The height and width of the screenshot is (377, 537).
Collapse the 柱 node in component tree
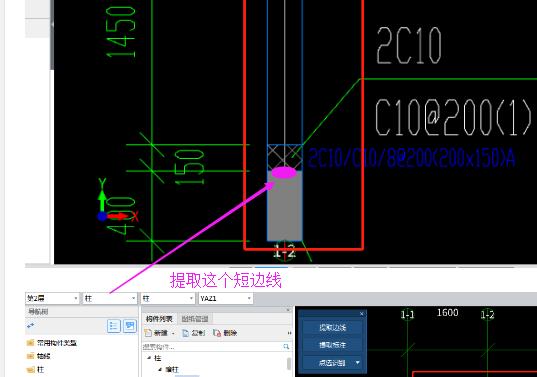click(149, 358)
